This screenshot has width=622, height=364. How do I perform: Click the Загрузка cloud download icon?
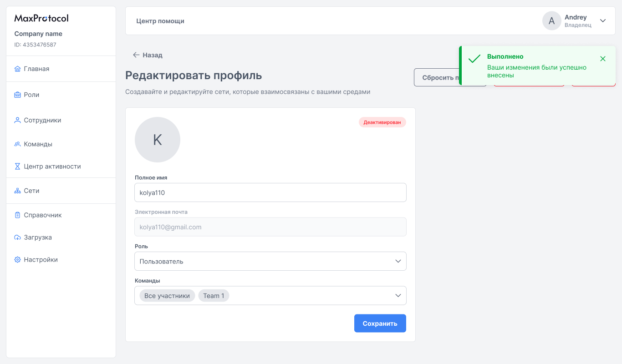click(x=17, y=238)
